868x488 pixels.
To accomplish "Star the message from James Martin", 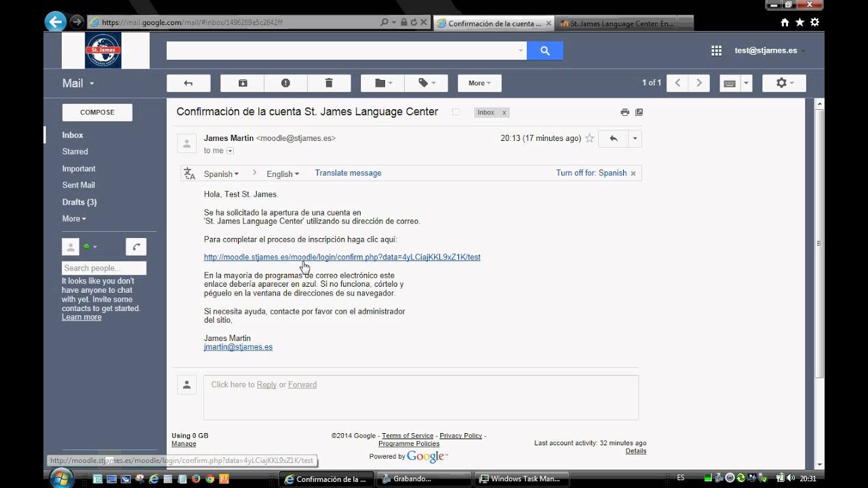I will pyautogui.click(x=589, y=138).
